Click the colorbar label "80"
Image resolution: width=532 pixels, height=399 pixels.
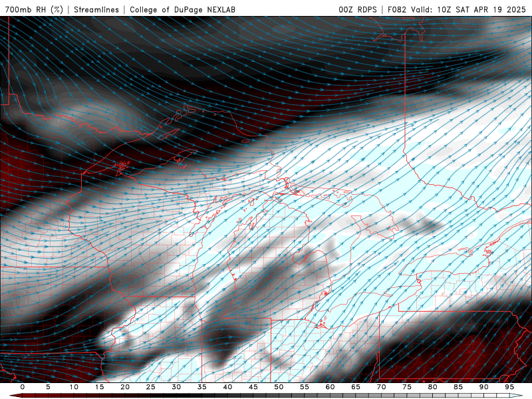point(433,387)
